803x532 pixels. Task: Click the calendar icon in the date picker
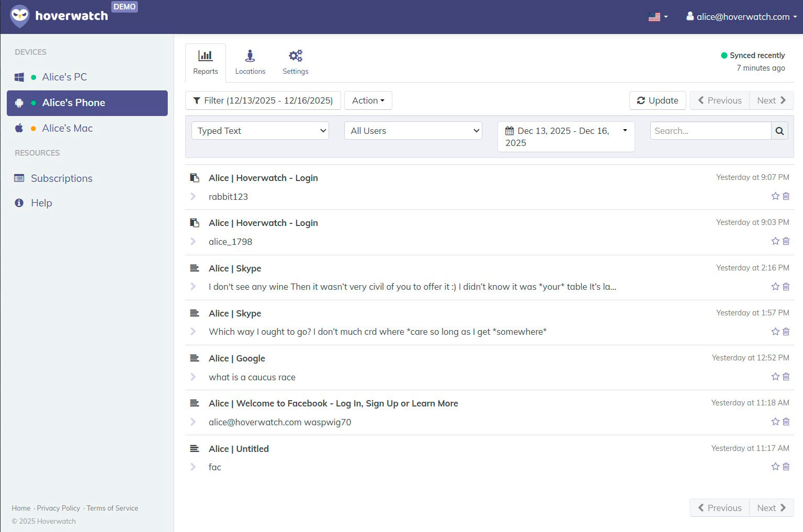[x=510, y=131]
